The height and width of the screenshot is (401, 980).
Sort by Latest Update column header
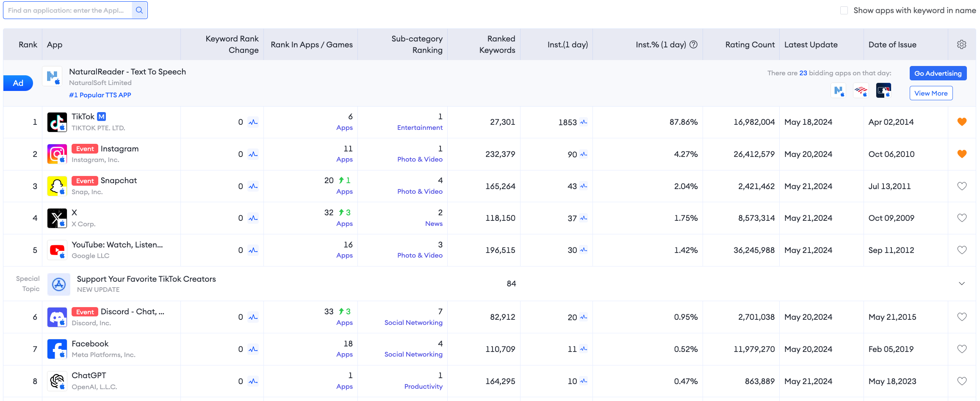811,44
